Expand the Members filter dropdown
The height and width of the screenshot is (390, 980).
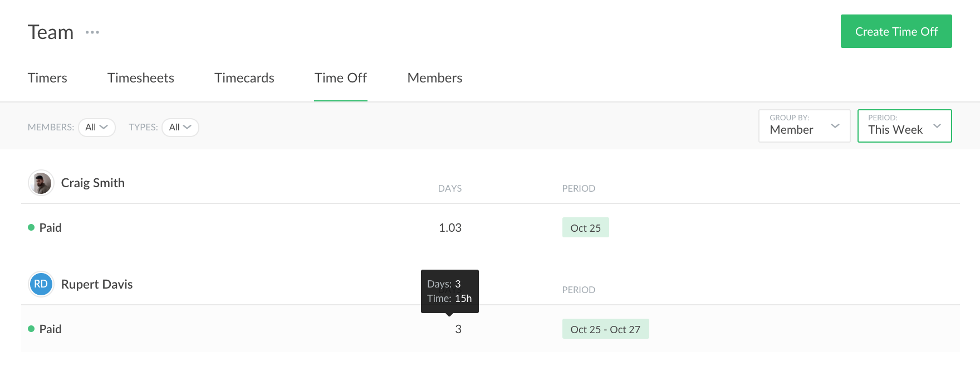96,128
